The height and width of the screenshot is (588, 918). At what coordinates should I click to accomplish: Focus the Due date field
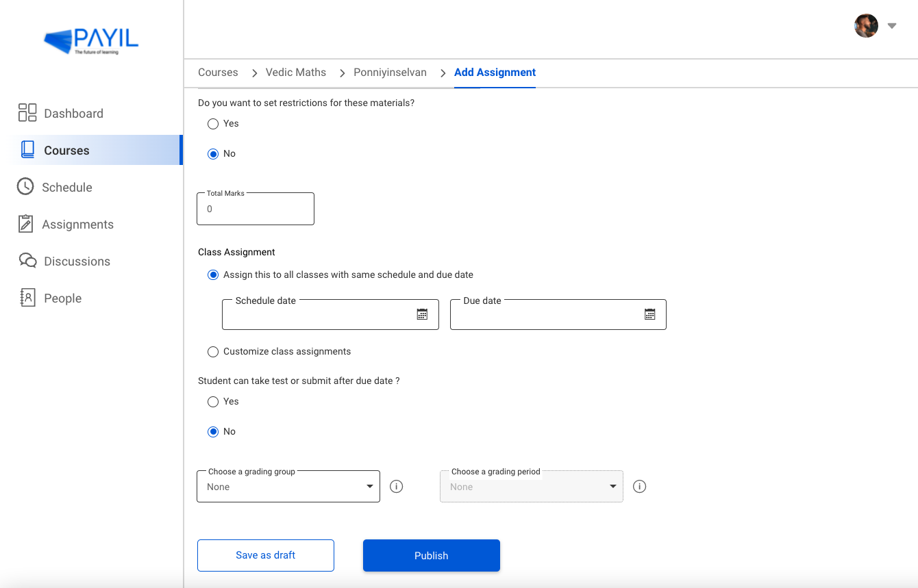pos(558,314)
